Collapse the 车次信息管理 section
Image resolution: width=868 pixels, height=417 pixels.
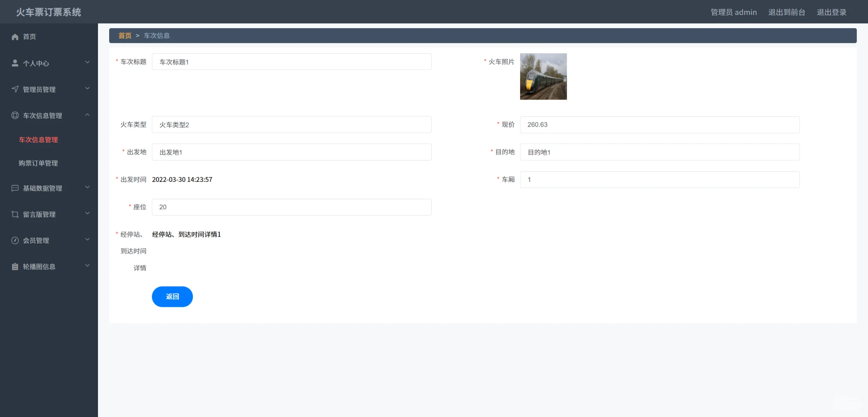(87, 115)
